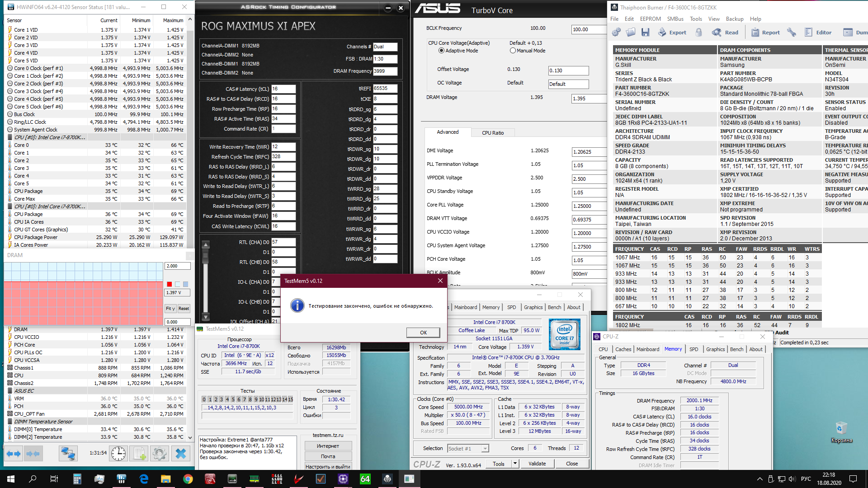Click the red swatch in DRAM graph
868x488 pixels.
coord(169,284)
